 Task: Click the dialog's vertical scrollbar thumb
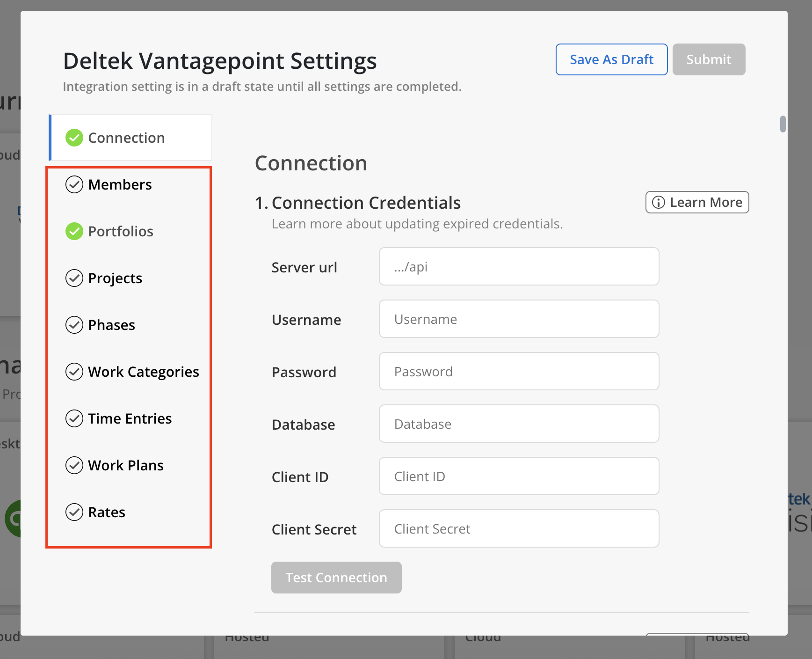click(x=783, y=124)
